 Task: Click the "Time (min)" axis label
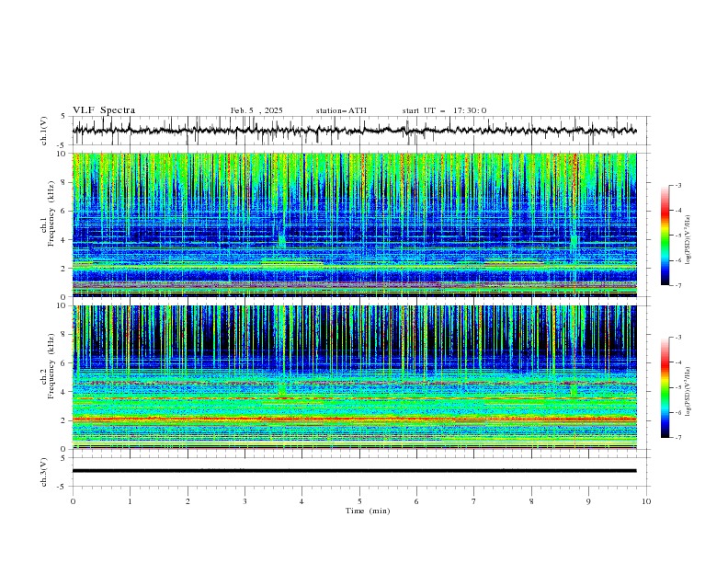tap(368, 511)
